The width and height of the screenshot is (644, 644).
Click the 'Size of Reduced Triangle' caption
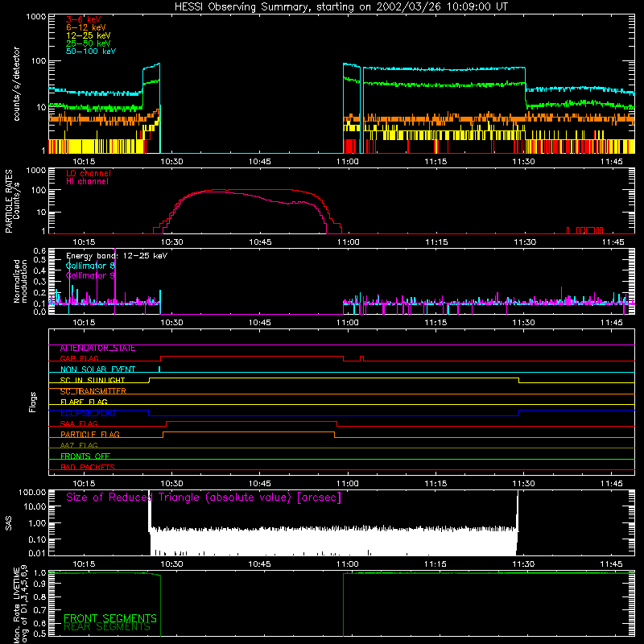tap(204, 497)
